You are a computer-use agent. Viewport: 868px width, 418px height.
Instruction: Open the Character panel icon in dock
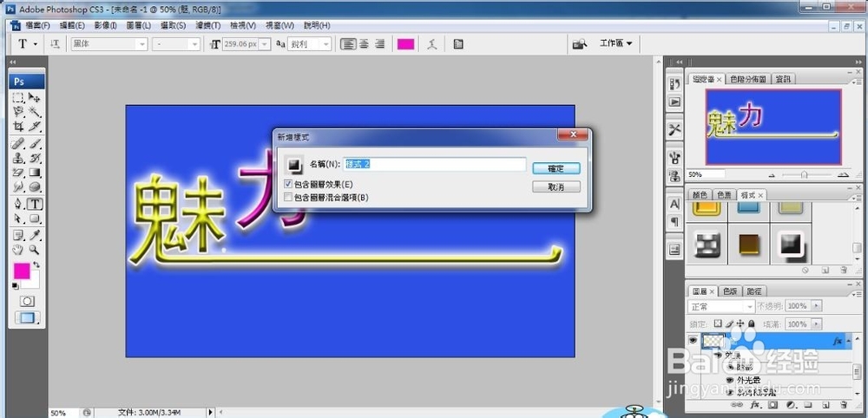click(x=674, y=204)
